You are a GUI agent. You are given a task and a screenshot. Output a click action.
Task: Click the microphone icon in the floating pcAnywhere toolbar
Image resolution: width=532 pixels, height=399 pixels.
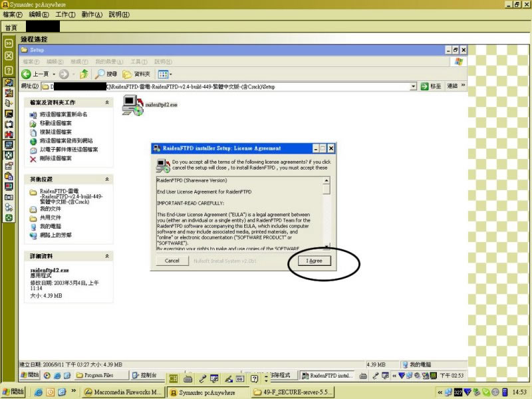click(203, 378)
